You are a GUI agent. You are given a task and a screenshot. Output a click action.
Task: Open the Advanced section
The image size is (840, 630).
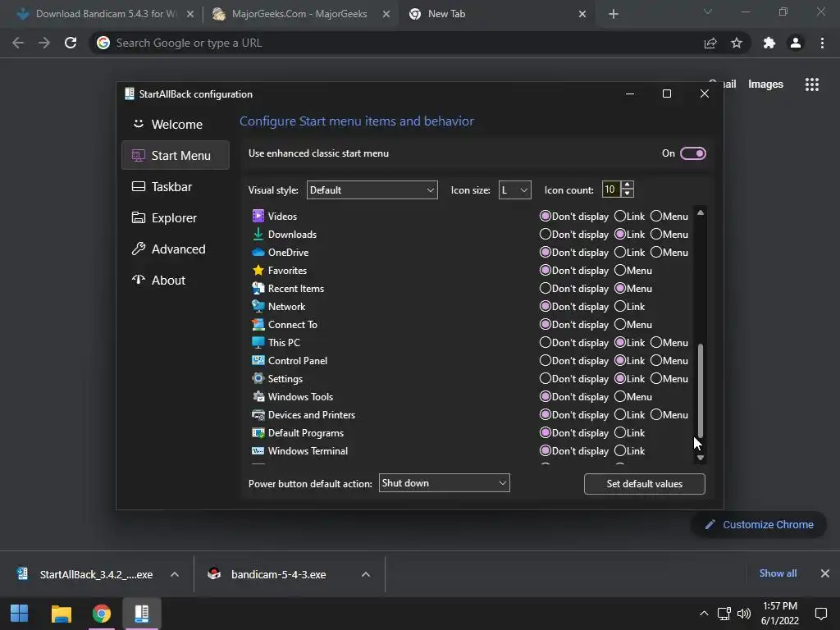(176, 249)
